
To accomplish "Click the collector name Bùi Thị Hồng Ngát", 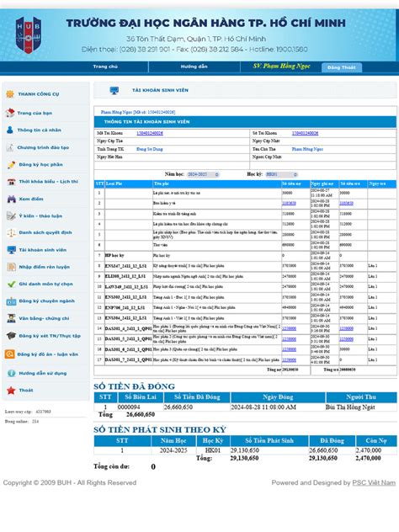I will 350,407.
